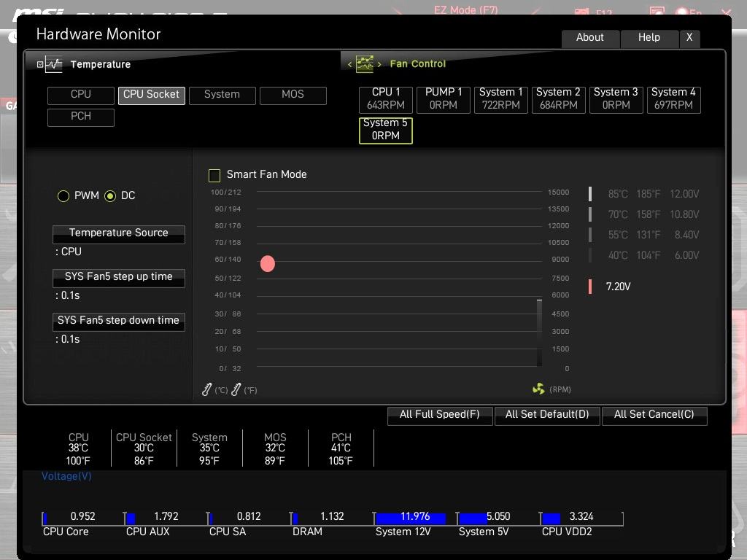Click the Voltage(V) label

point(66,476)
